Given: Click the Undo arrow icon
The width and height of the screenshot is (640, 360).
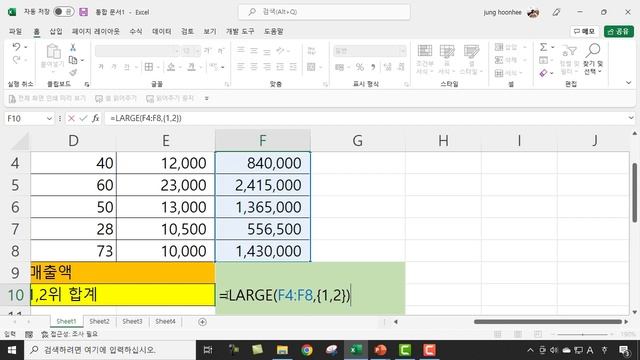Looking at the screenshot, I should tap(16, 47).
